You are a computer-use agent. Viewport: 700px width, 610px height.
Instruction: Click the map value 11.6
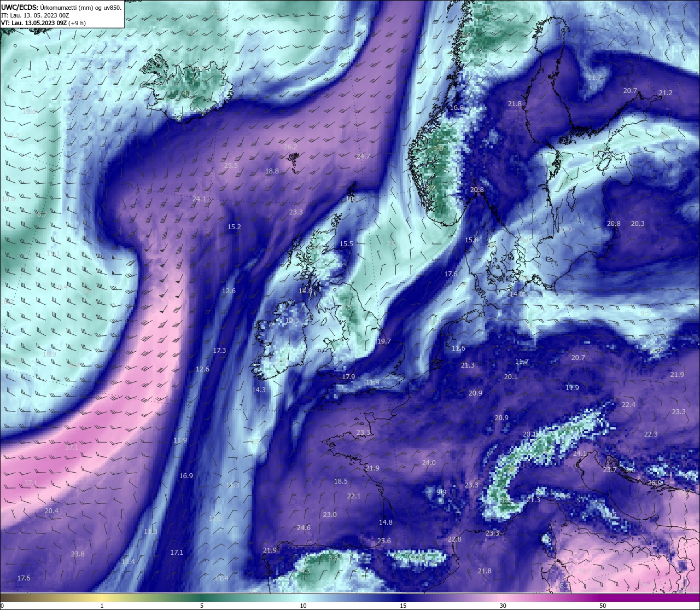tap(458, 348)
